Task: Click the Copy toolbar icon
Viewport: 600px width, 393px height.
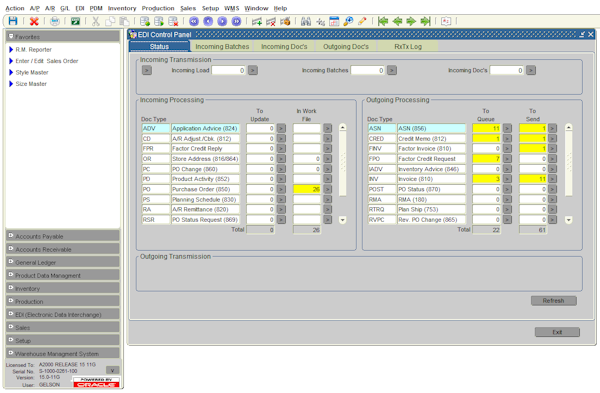Action: [110, 21]
